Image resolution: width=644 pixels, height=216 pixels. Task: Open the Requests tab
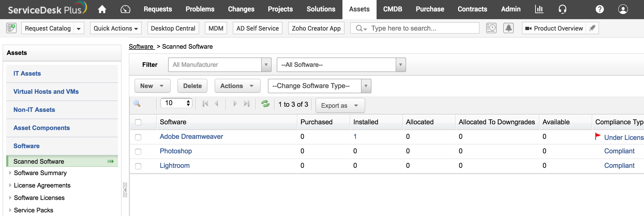[x=158, y=9]
